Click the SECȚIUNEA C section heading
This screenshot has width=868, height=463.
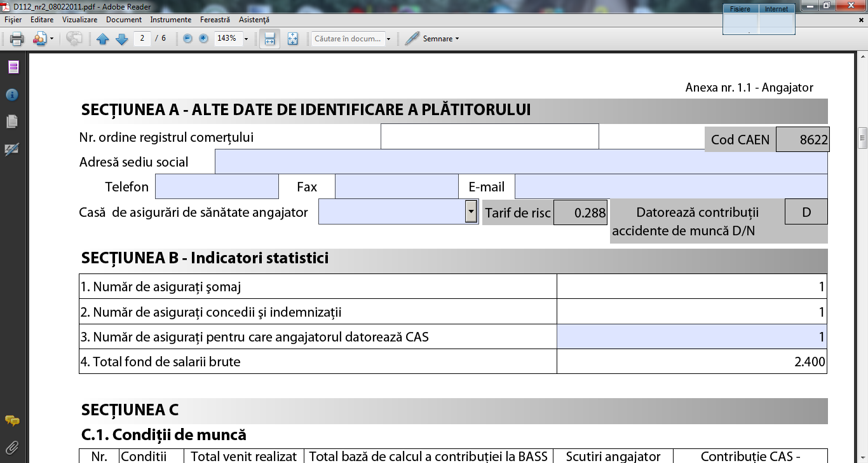pyautogui.click(x=130, y=409)
